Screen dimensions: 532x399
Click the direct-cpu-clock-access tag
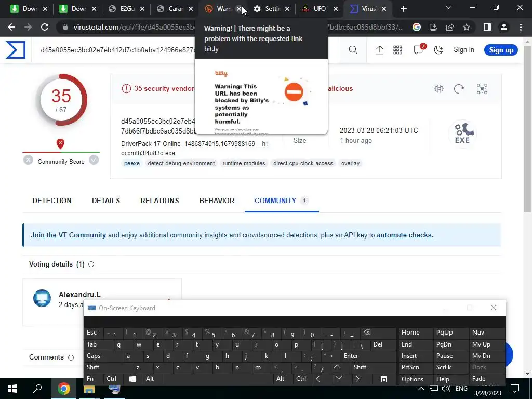pos(303,163)
